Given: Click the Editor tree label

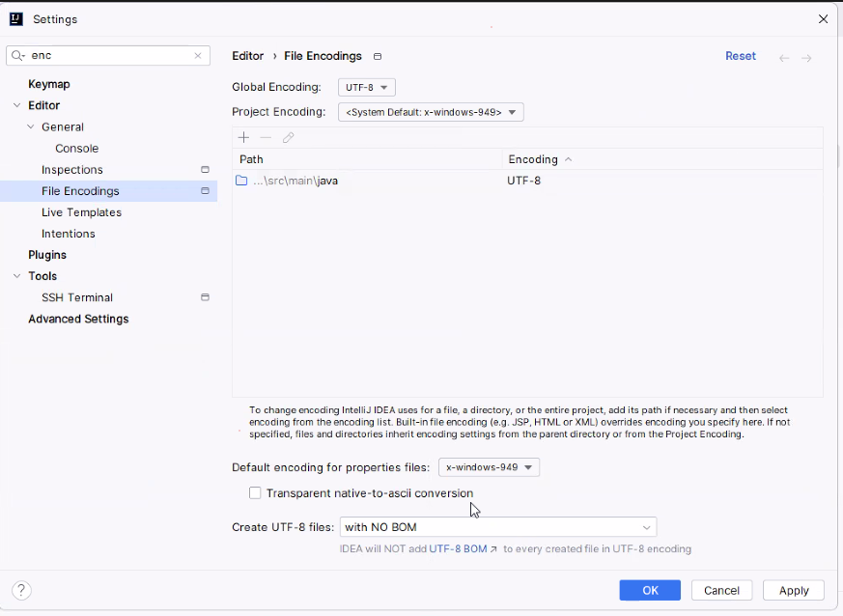Looking at the screenshot, I should tap(44, 105).
